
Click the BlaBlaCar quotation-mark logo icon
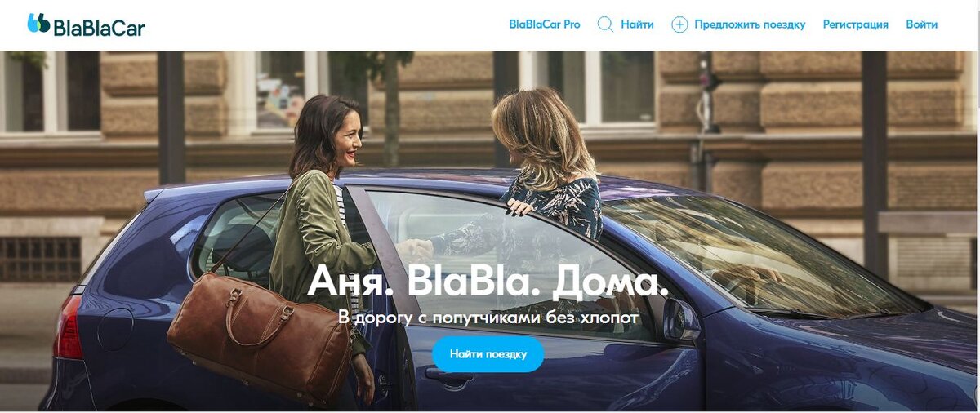point(38,24)
